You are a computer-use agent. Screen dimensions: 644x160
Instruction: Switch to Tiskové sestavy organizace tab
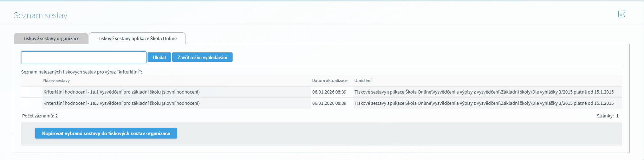(51, 39)
